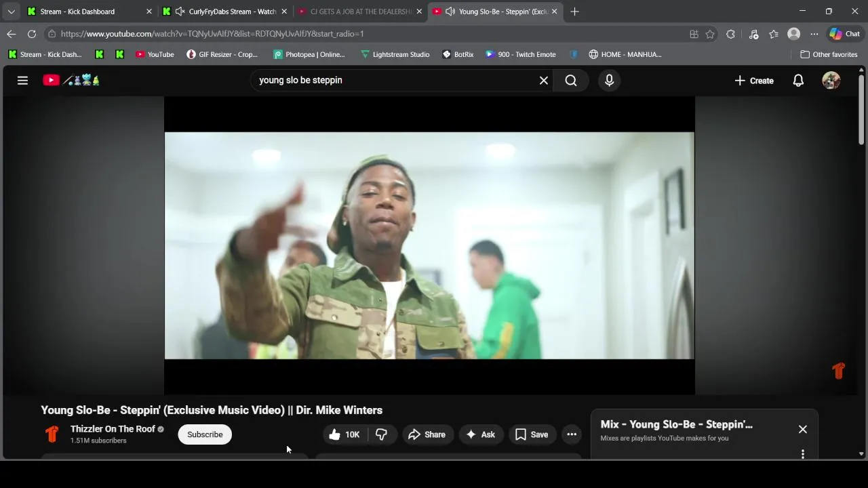
Task: Like the video showing 10K likes
Action: [x=344, y=434]
